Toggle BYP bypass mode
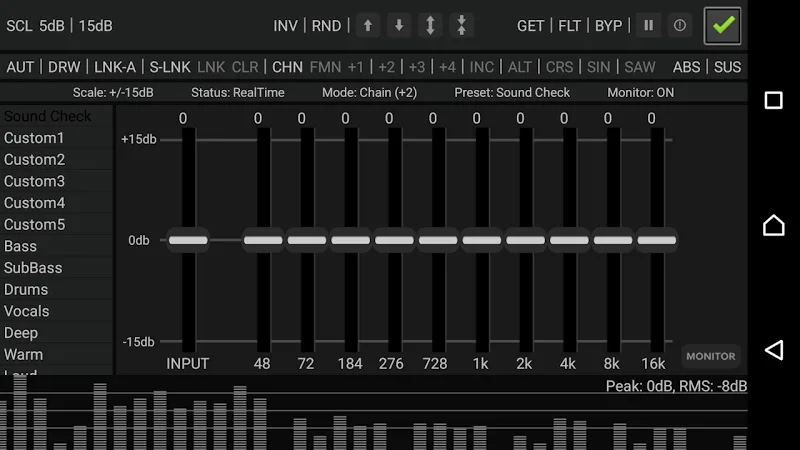800x450 pixels. (x=608, y=26)
